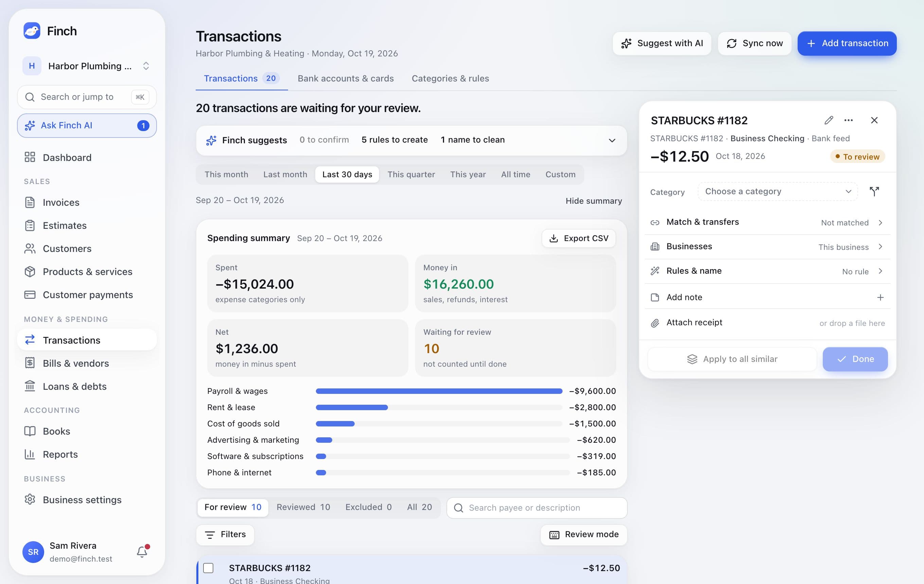Expand the Businesses row
The width and height of the screenshot is (924, 584).
[x=767, y=247]
